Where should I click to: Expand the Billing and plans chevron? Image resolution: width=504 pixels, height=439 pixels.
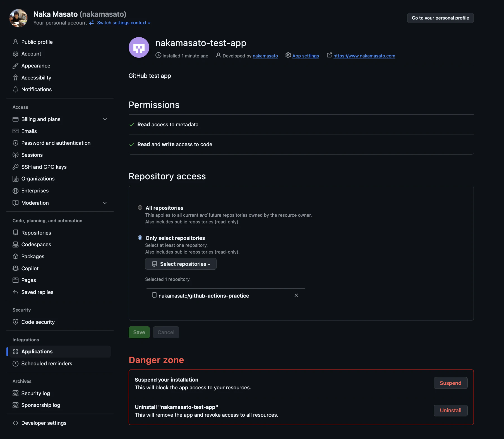coord(105,119)
